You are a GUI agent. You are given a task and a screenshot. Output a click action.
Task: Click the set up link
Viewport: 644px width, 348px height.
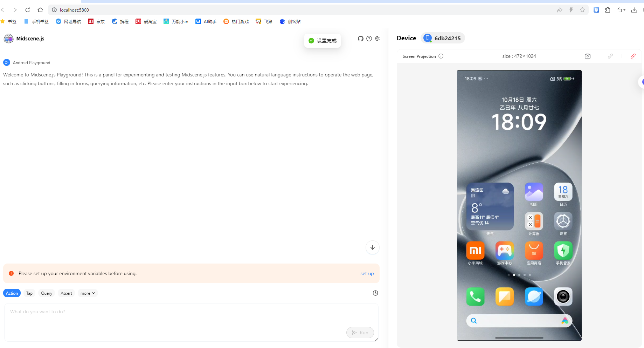point(367,273)
